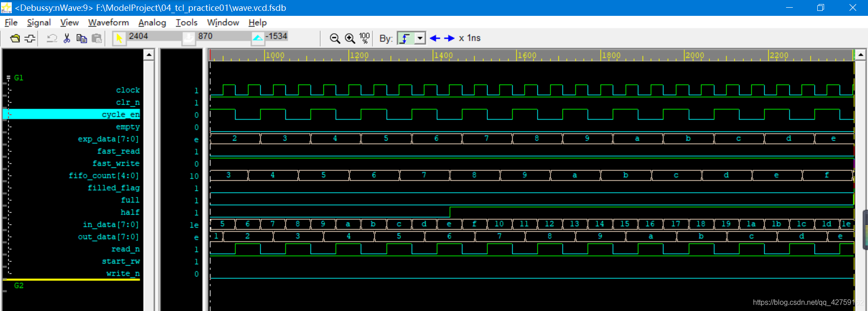Restore down the nWave window

820,8
